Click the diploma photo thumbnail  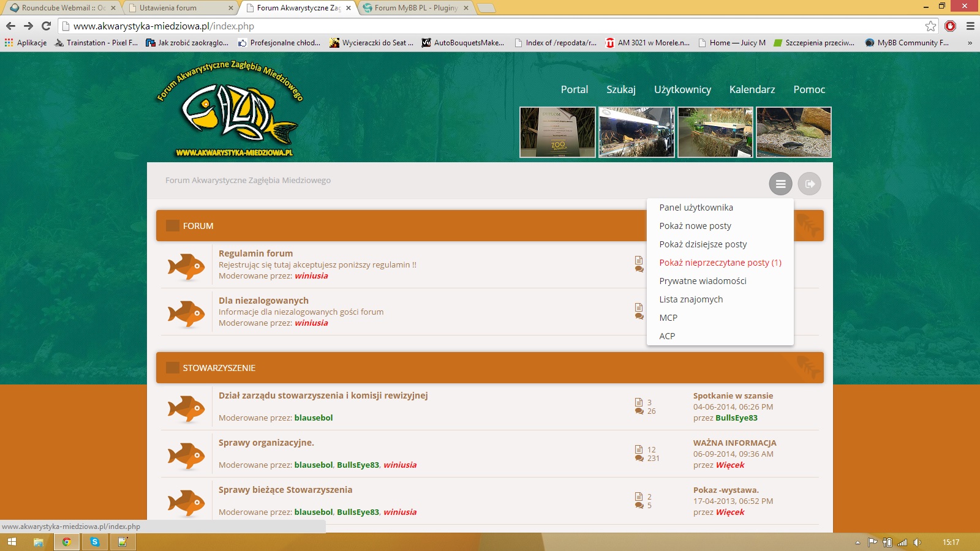pos(557,132)
